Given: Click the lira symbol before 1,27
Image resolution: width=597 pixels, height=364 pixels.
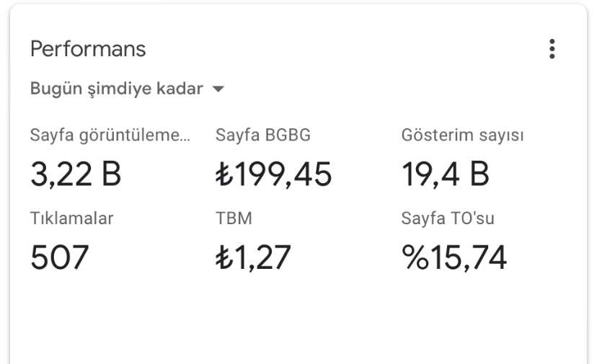Looking at the screenshot, I should [224, 257].
